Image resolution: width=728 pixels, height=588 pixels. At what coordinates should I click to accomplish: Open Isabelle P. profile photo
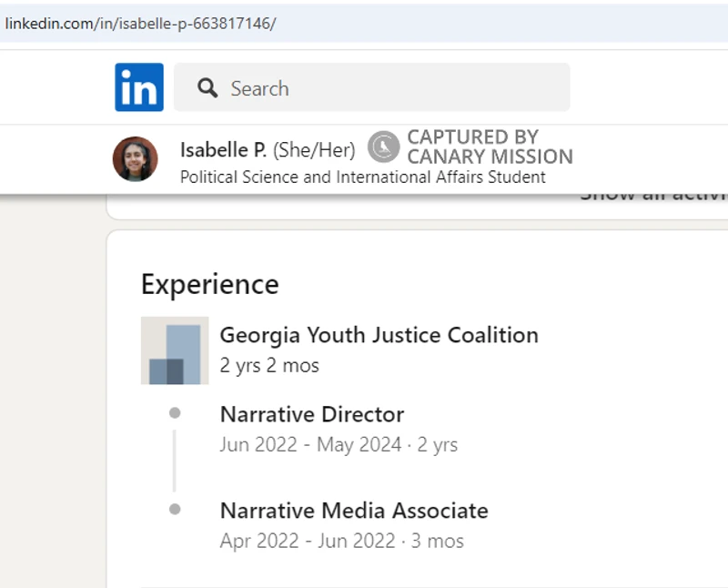135,159
